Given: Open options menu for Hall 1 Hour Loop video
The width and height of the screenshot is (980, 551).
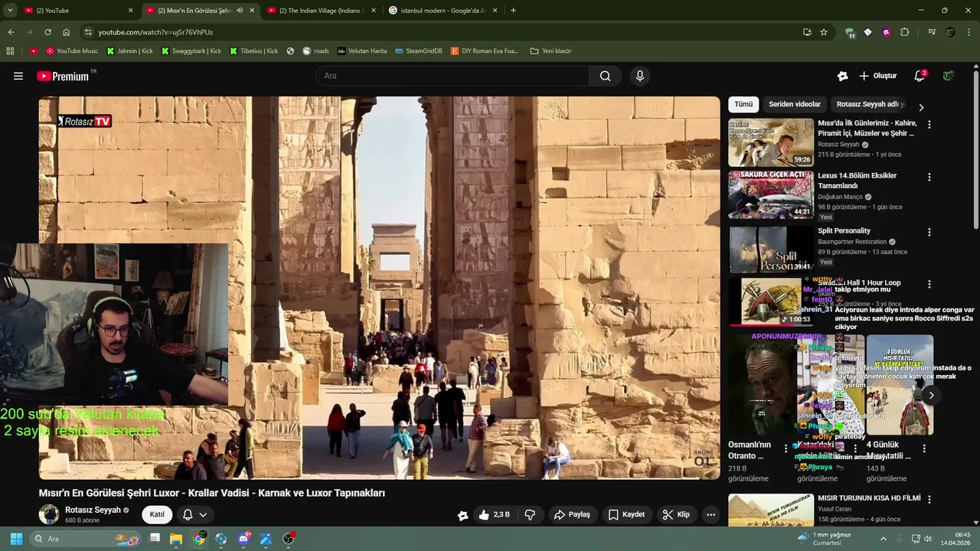Looking at the screenshot, I should point(929,284).
